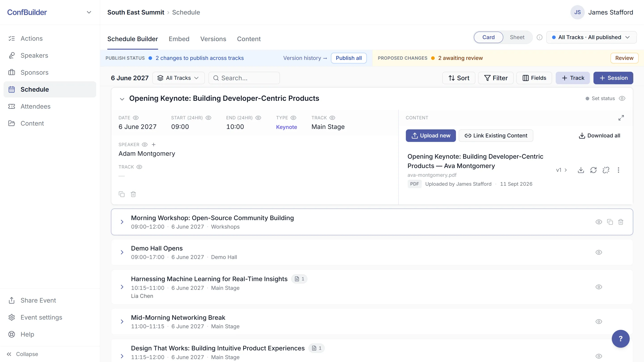
Task: Add a speaker with the plus icon
Action: [x=153, y=145]
